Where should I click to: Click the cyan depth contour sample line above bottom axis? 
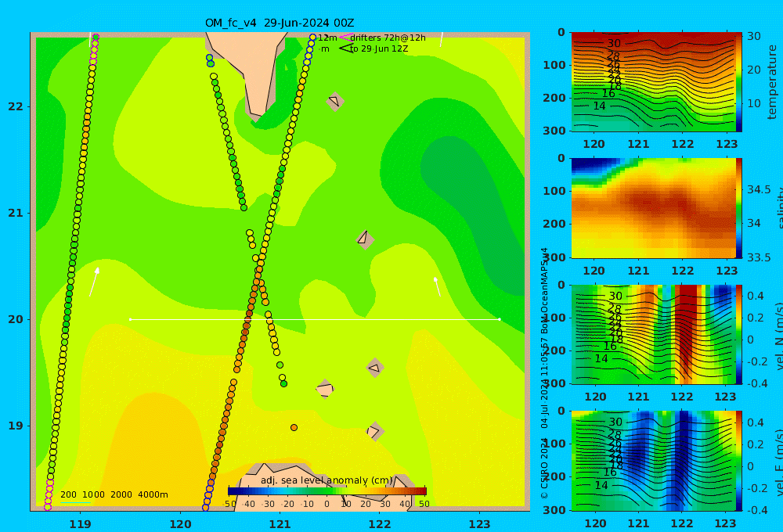pos(75,502)
